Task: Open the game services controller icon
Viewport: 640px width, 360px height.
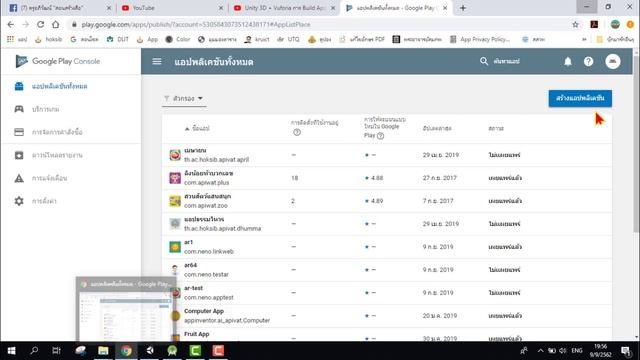Action: [19, 109]
